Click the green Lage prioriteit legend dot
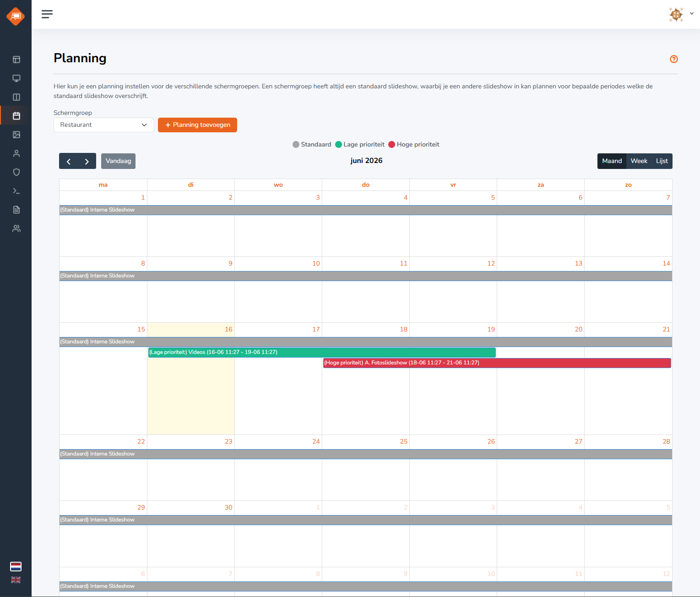 (x=338, y=145)
